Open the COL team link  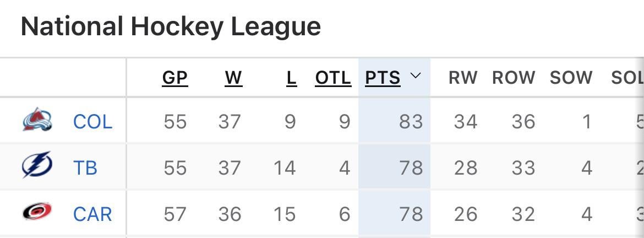point(92,121)
